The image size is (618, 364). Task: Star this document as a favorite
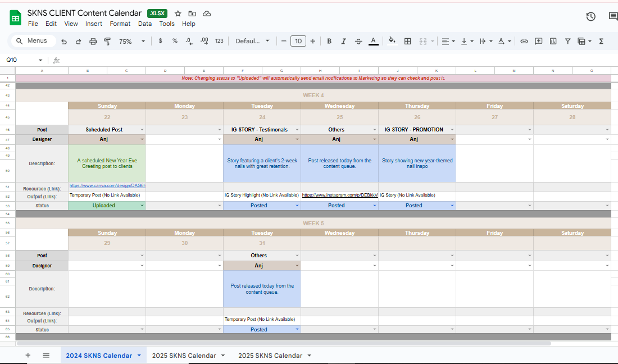[178, 13]
